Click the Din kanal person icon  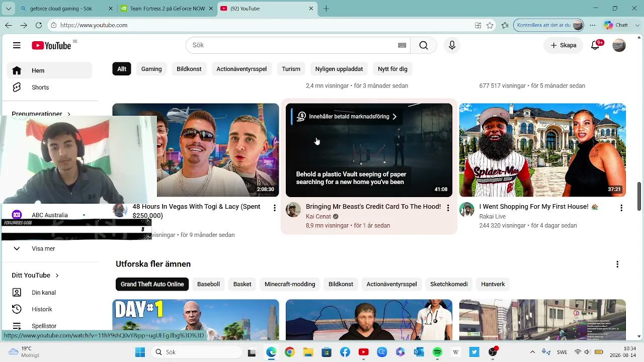point(17,293)
